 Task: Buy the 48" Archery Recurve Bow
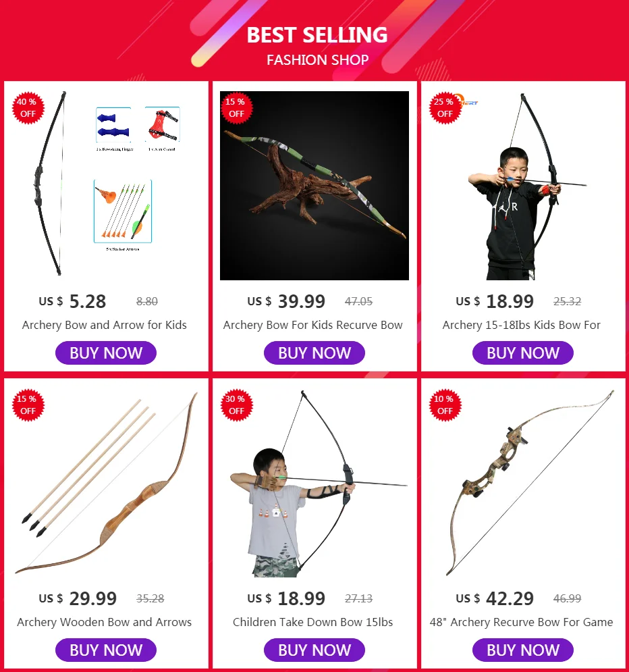click(x=523, y=650)
